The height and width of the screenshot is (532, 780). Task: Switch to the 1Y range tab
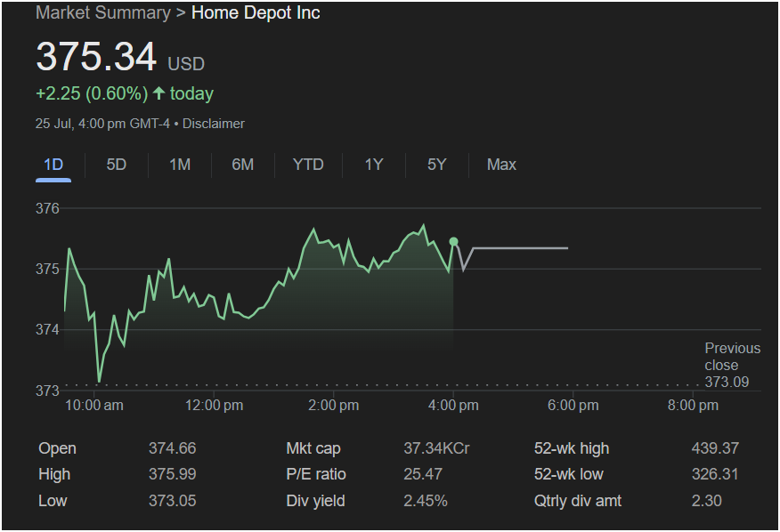[x=374, y=165]
